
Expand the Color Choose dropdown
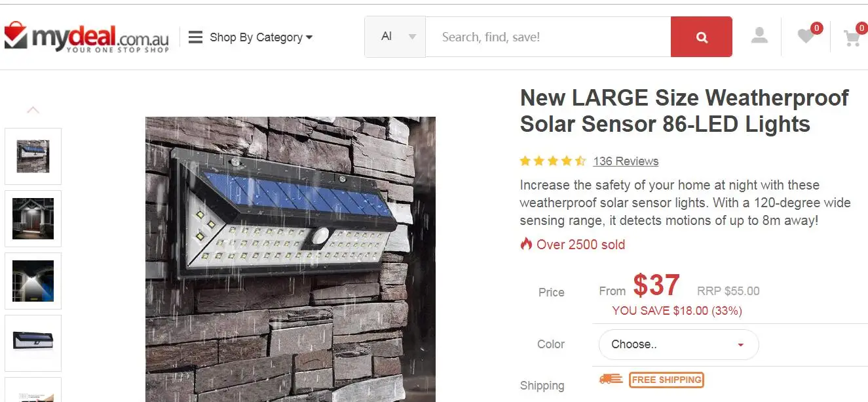coord(678,344)
